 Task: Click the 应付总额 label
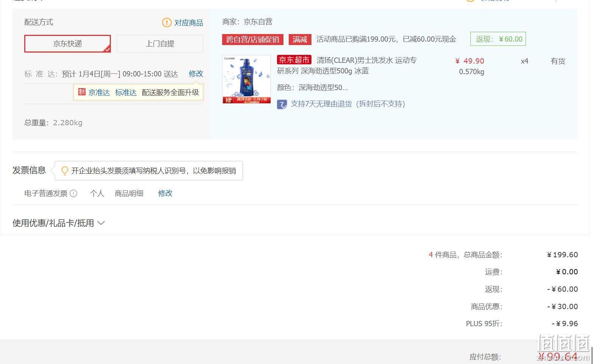point(485,357)
